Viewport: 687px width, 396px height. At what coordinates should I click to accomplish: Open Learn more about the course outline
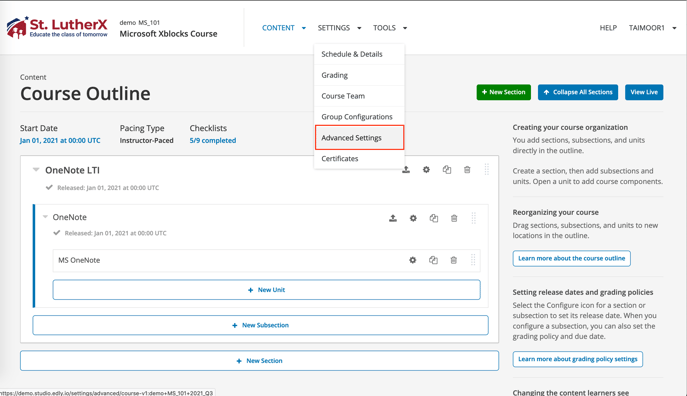571,258
